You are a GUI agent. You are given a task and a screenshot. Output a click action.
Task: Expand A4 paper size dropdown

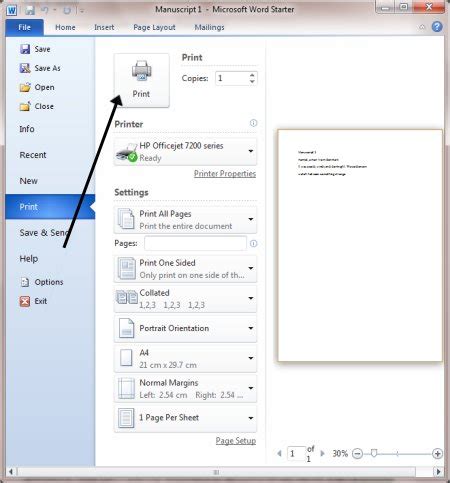[185, 359]
